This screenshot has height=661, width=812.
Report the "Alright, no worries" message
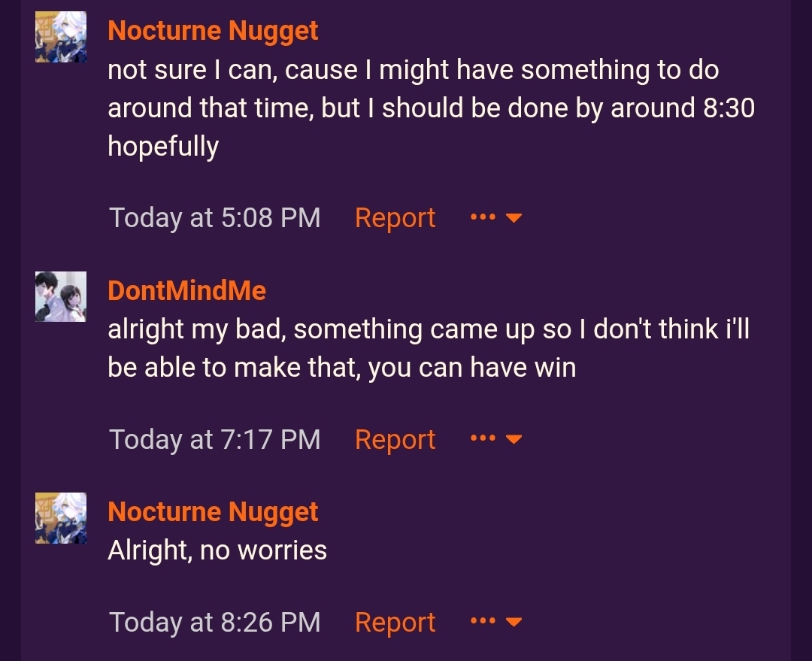[x=395, y=622]
